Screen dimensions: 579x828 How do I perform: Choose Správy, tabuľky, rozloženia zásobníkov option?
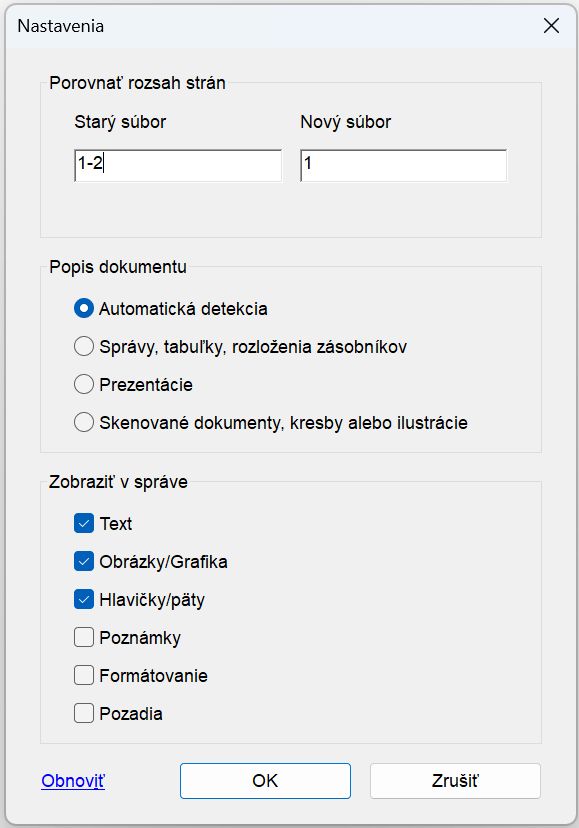click(84, 346)
